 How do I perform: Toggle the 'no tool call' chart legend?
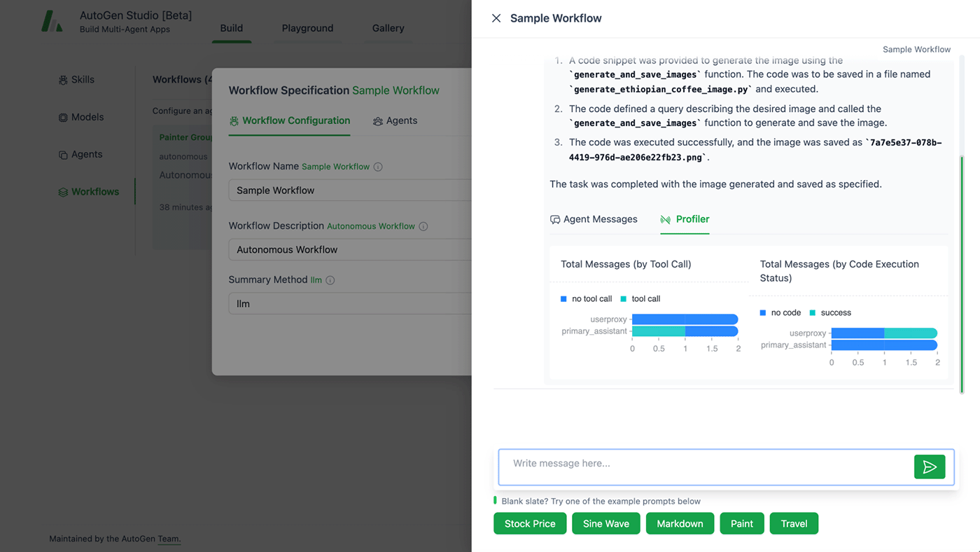(x=586, y=298)
